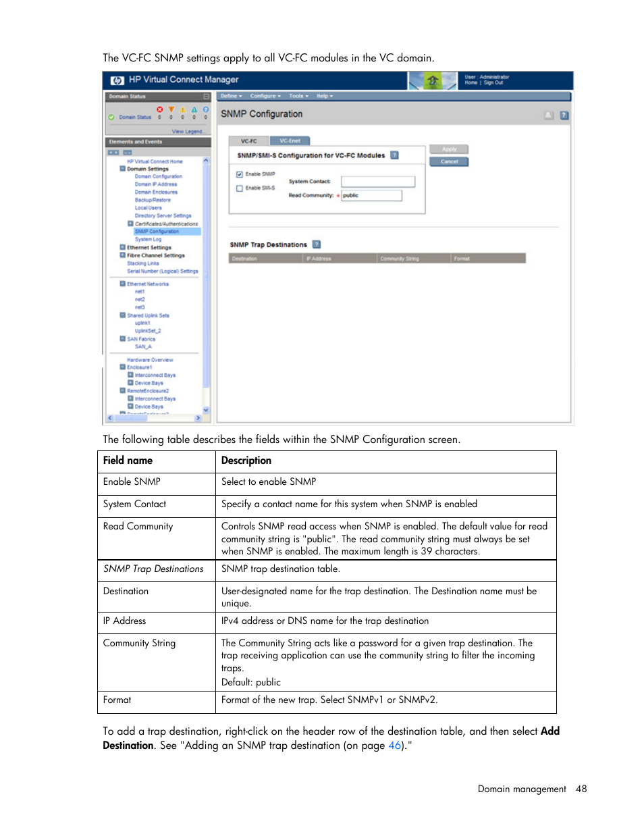This screenshot has height=834, width=644.
Task: Collapse the Shared Uplink Sets node
Action: 123,315
